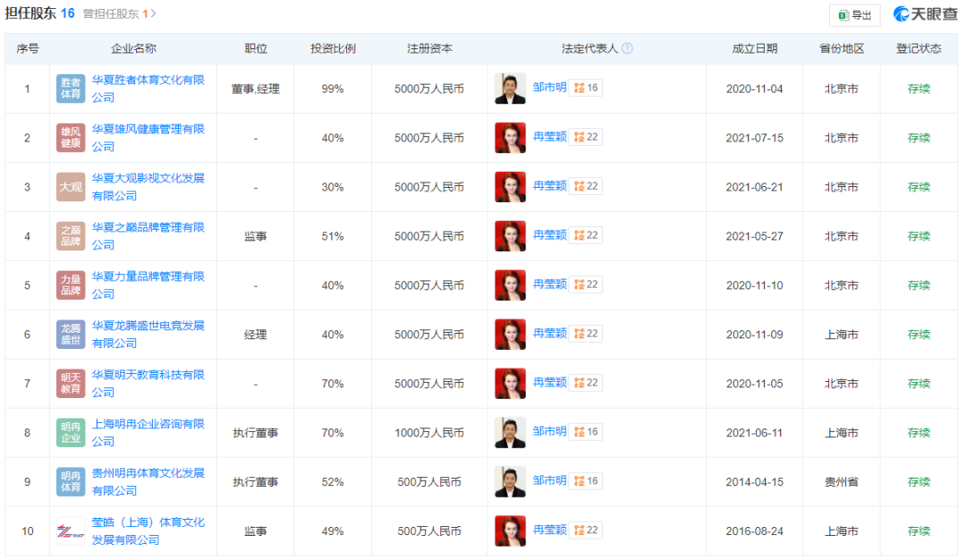The image size is (966, 560).
Task: Click the 龙腾盛世 company logo icon
Action: 71,335
